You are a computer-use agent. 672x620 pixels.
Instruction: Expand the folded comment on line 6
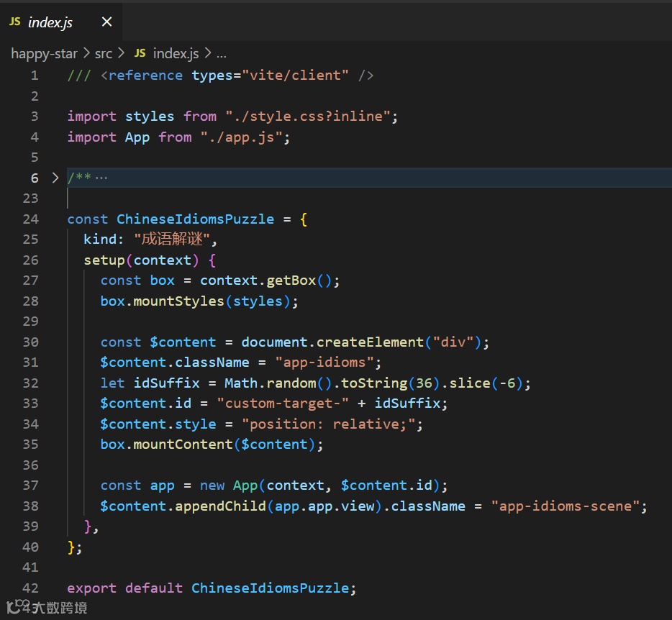[55, 178]
